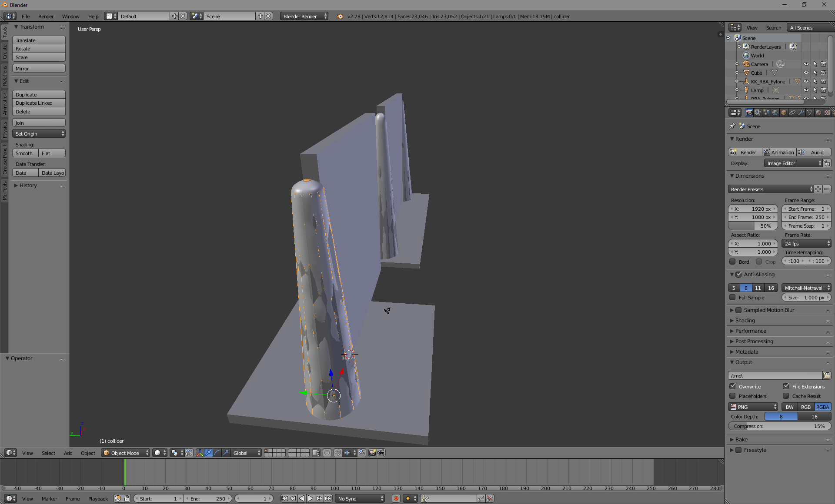Screen dimensions: 835x504
Task: Click the record keyframe button in timeline
Action: click(396, 498)
